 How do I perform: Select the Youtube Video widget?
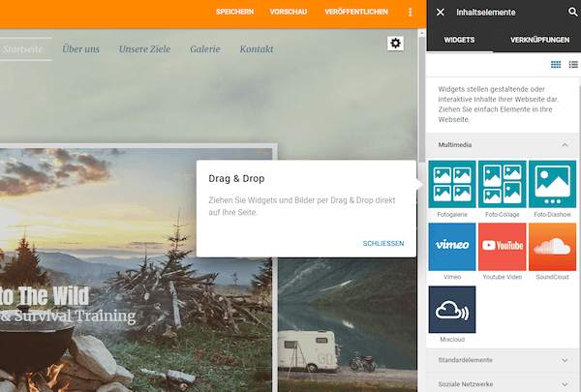pos(502,247)
